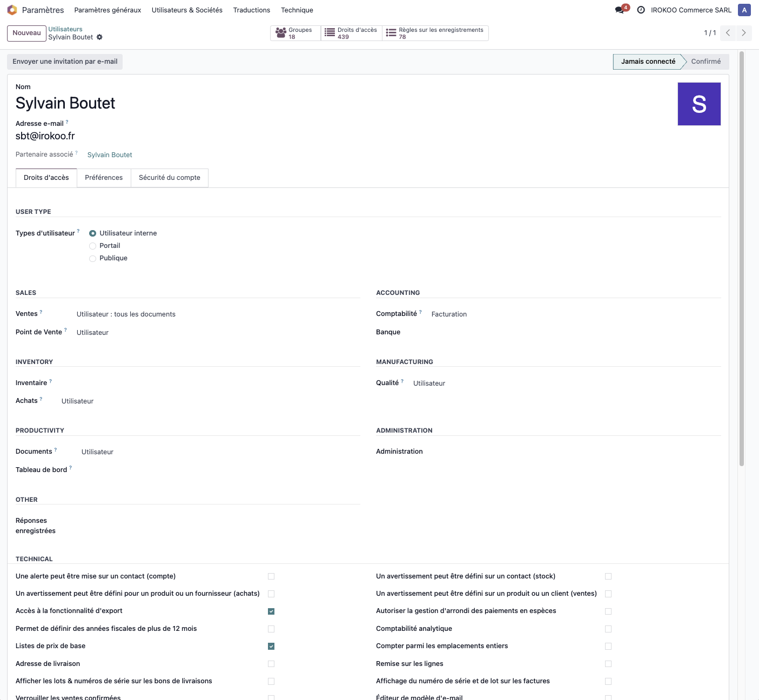Check Adresse de livraison option
The height and width of the screenshot is (700, 759).
click(271, 664)
